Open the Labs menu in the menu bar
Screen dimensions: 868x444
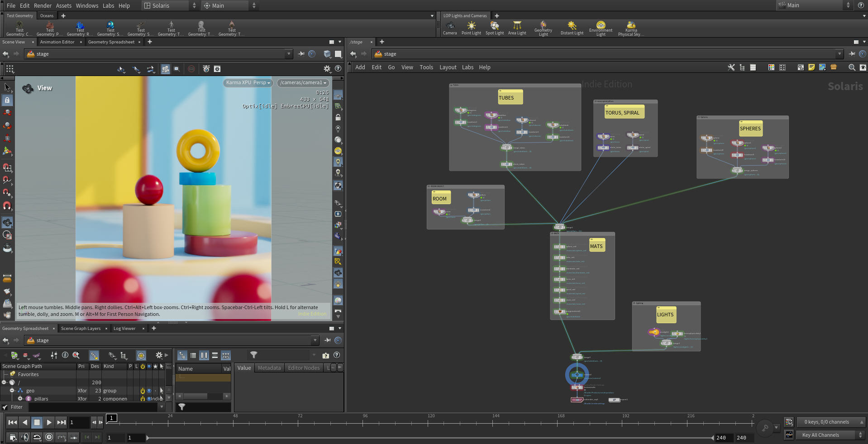pyautogui.click(x=108, y=5)
